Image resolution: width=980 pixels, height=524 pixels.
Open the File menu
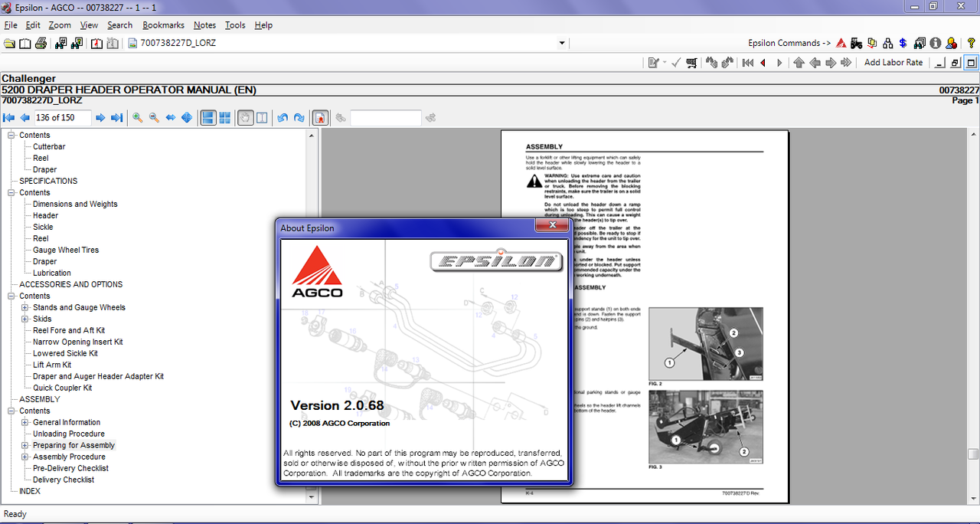pyautogui.click(x=11, y=25)
